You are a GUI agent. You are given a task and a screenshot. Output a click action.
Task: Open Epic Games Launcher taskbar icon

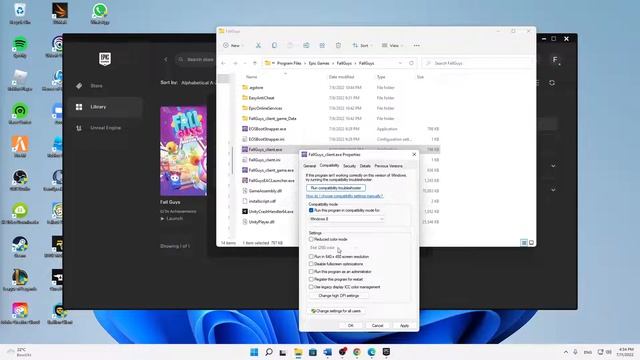point(386,352)
